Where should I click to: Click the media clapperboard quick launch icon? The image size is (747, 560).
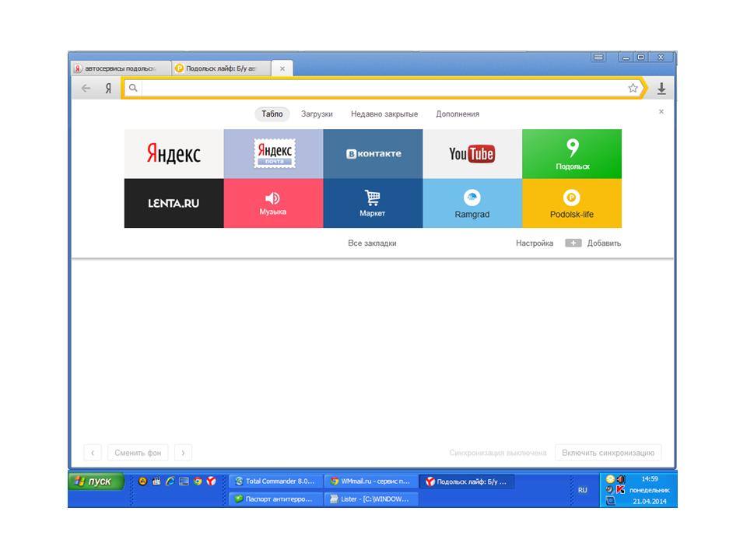click(156, 481)
